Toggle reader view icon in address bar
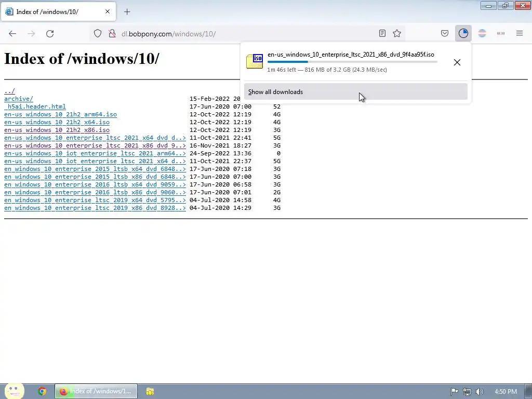This screenshot has height=399, width=532. pyautogui.click(x=382, y=33)
